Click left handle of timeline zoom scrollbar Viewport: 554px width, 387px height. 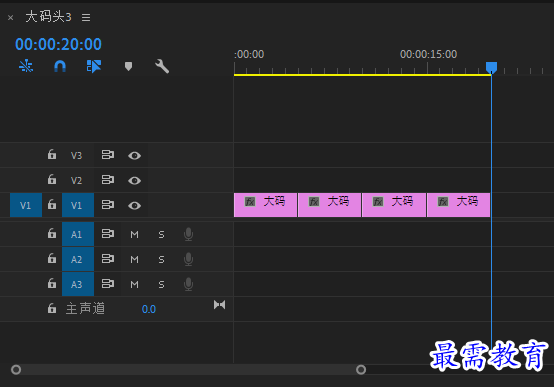click(x=16, y=370)
